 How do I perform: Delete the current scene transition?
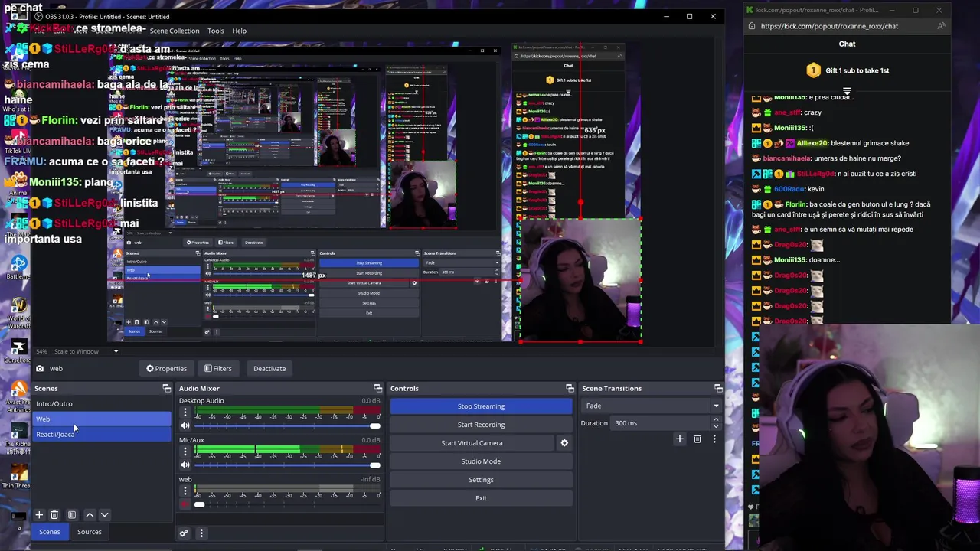point(697,439)
